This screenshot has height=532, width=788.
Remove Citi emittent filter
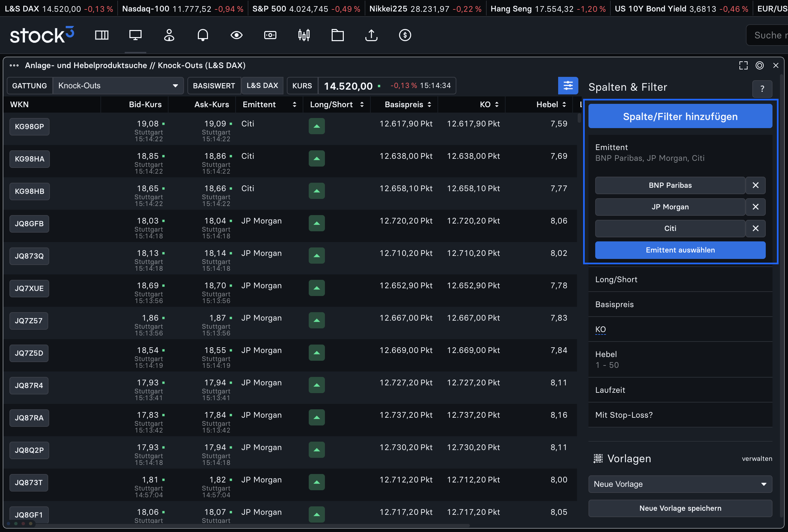coord(755,228)
